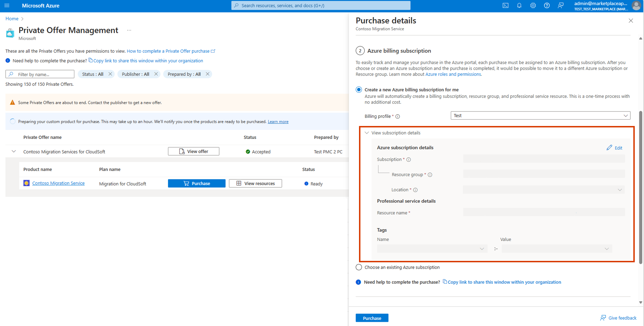Select 'Create a new Azure billing subscription for me'
The image size is (644, 326).
pyautogui.click(x=359, y=89)
